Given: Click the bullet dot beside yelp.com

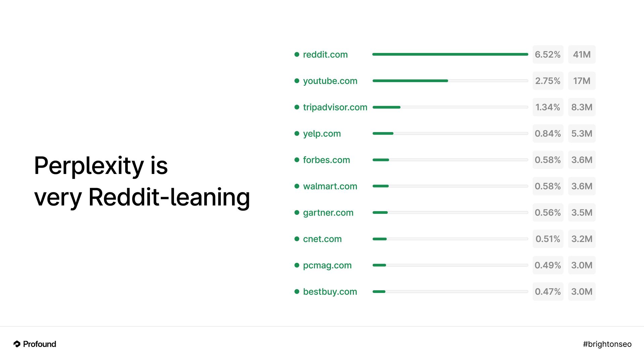Looking at the screenshot, I should [297, 133].
